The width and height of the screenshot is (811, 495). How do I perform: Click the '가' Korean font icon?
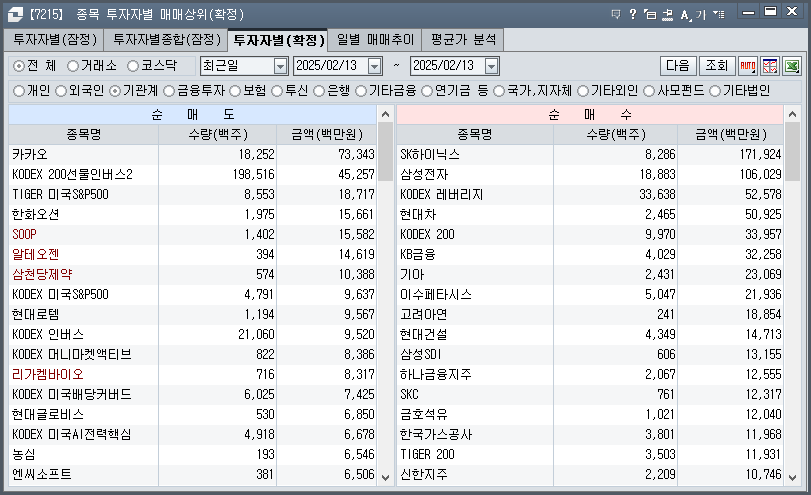[701, 14]
